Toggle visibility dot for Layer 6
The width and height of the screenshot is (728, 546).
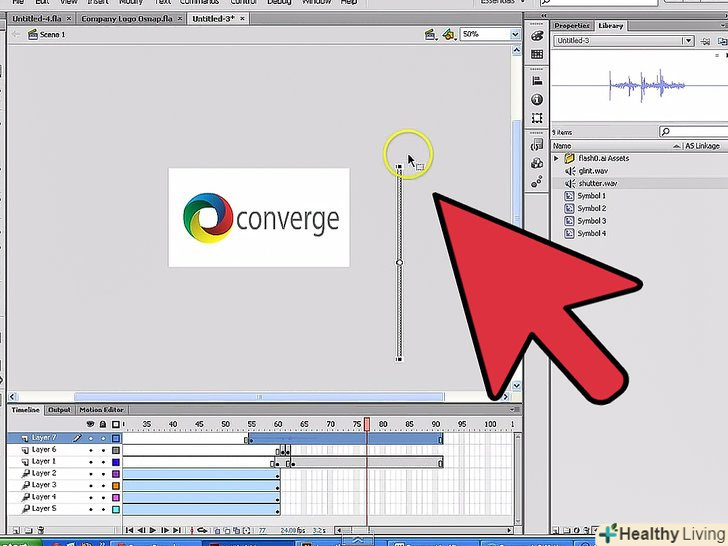[x=91, y=450]
